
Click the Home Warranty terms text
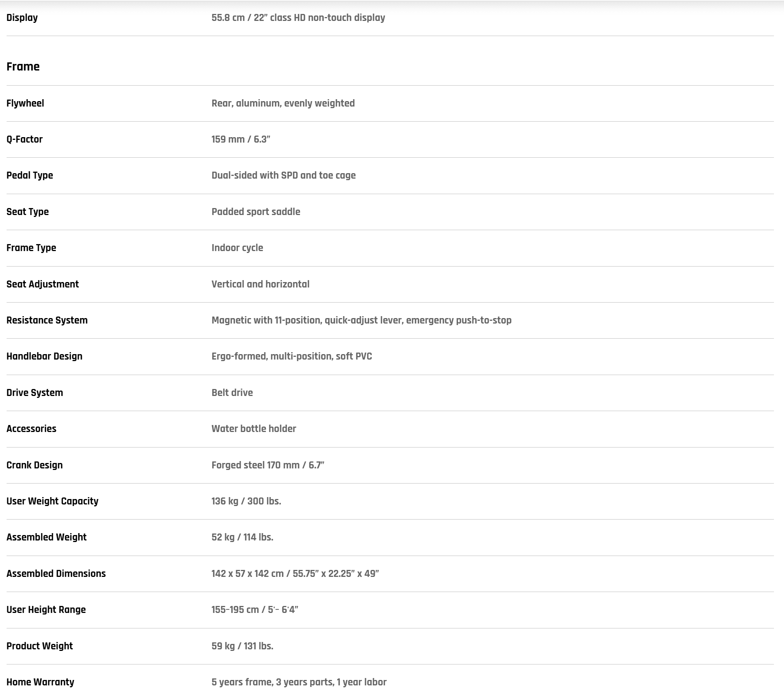click(299, 682)
